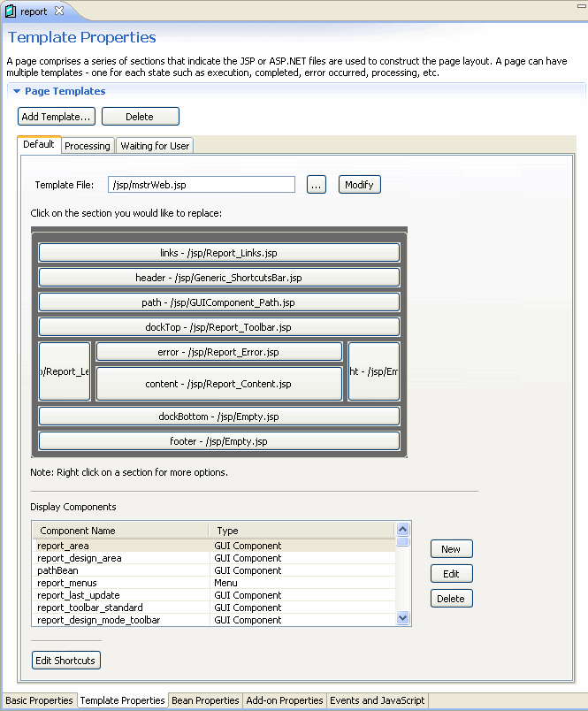Select the dockTop Report_Toolbar.jsp section
Image resolution: width=588 pixels, height=711 pixels.
pyautogui.click(x=219, y=327)
